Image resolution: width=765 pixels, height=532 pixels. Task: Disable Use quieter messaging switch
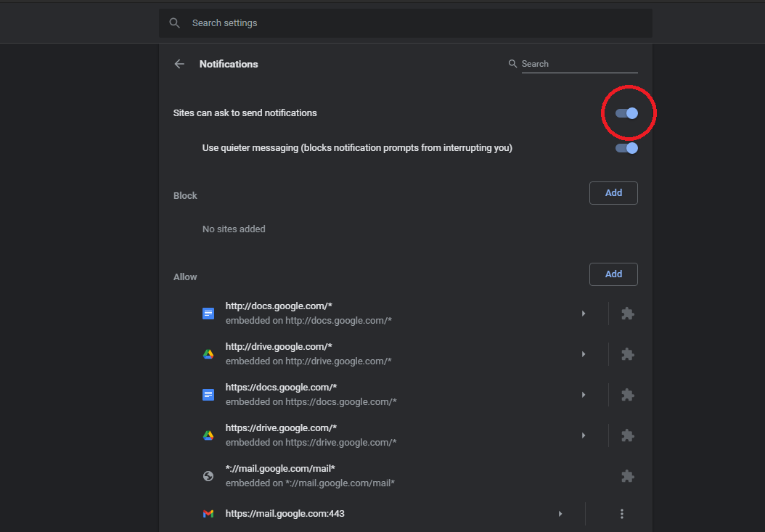pyautogui.click(x=626, y=148)
